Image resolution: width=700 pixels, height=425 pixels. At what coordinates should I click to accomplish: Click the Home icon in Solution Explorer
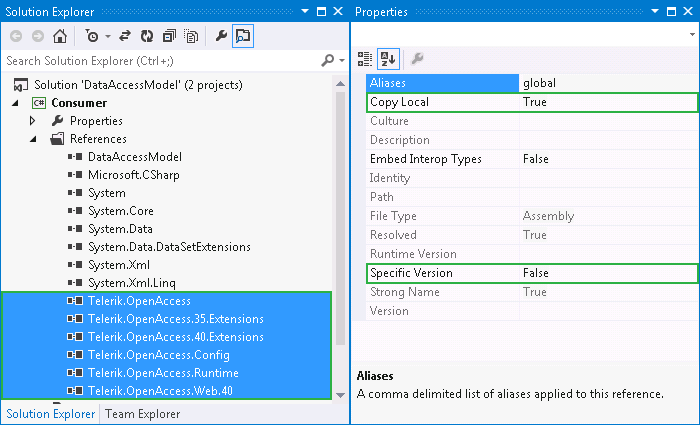pyautogui.click(x=60, y=36)
